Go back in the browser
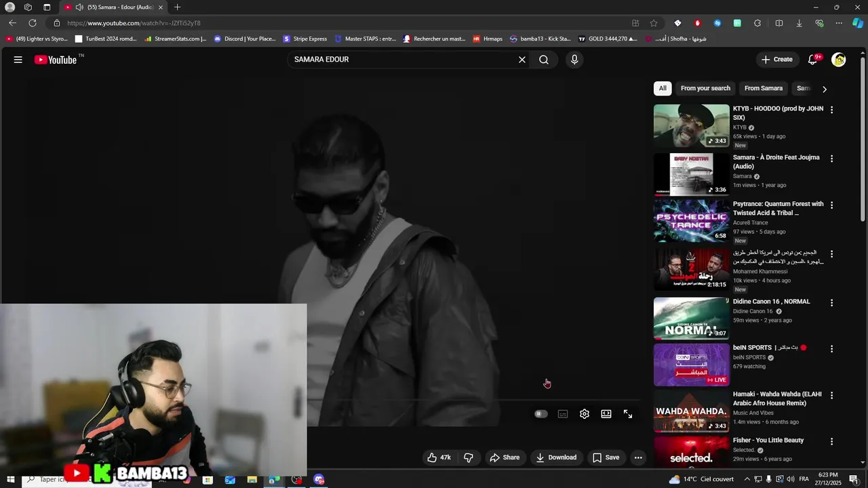 coord(12,23)
